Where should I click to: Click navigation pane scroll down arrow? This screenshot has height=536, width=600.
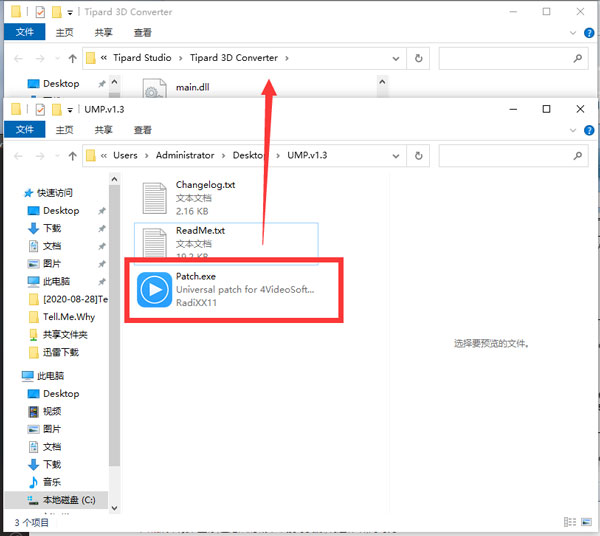[114, 508]
